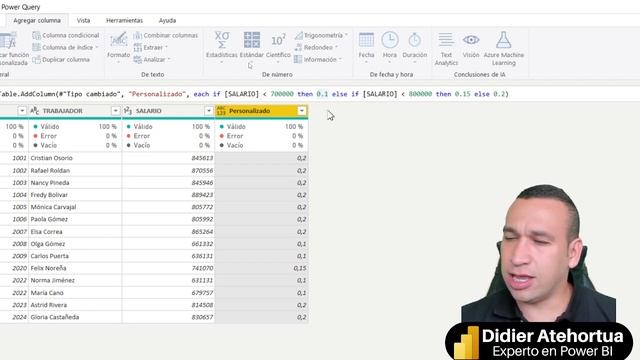Image resolution: width=640 pixels, height=360 pixels.
Task: Click SALARIO number data type icon
Action: click(x=128, y=111)
